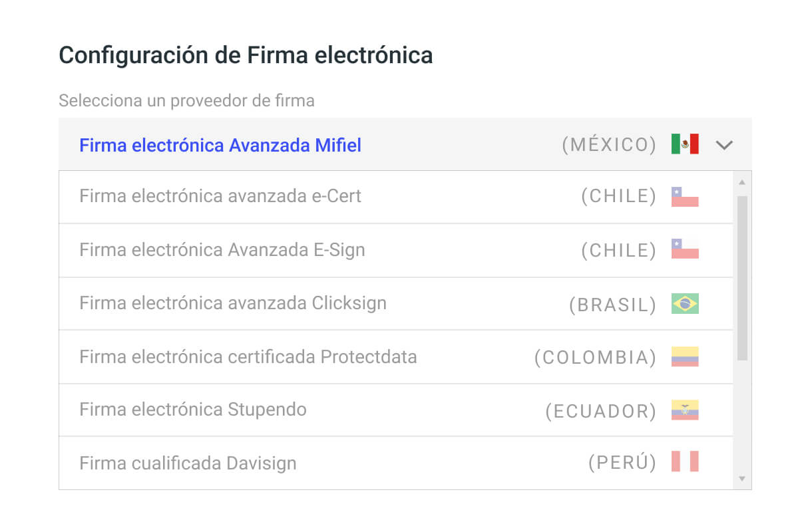Select Firma electrónica avanzada e-Cert
The height and width of the screenshot is (516, 812).
click(220, 196)
